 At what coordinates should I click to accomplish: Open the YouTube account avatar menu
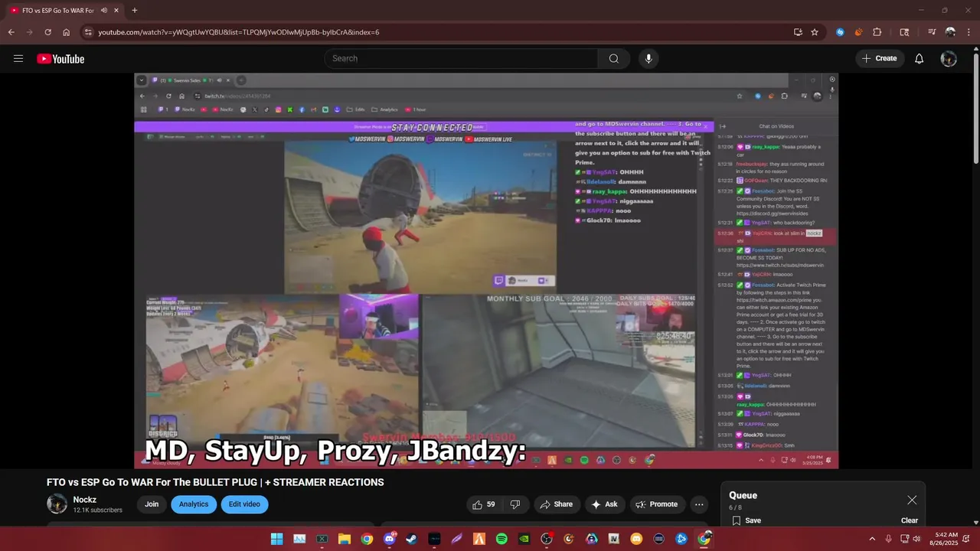(949, 59)
